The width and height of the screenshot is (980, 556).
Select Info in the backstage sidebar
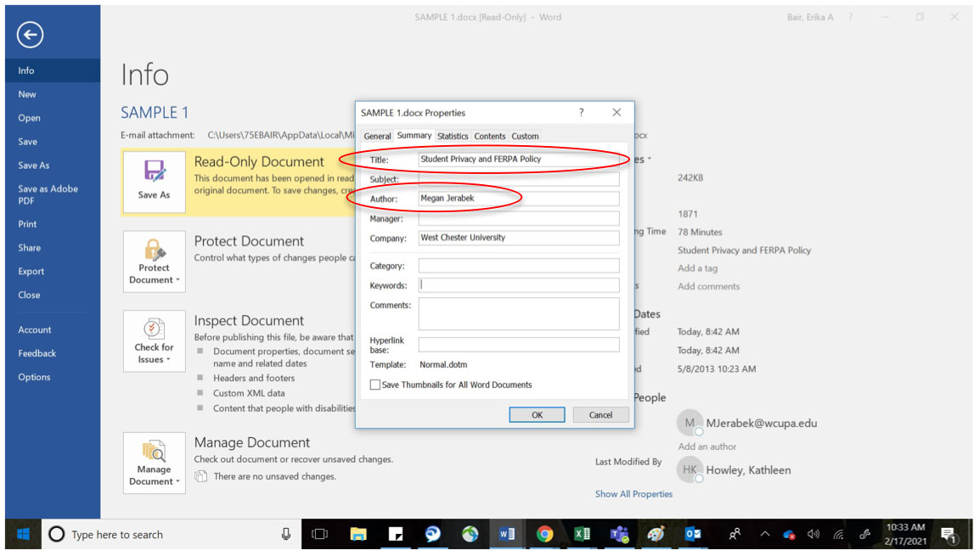[53, 70]
